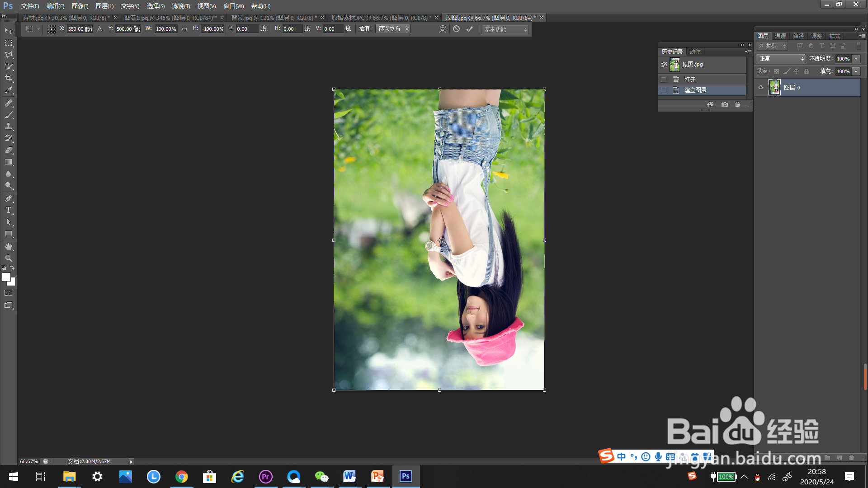Toggle link for width and height proportions
Viewport: 868px width, 488px height.
pos(184,29)
